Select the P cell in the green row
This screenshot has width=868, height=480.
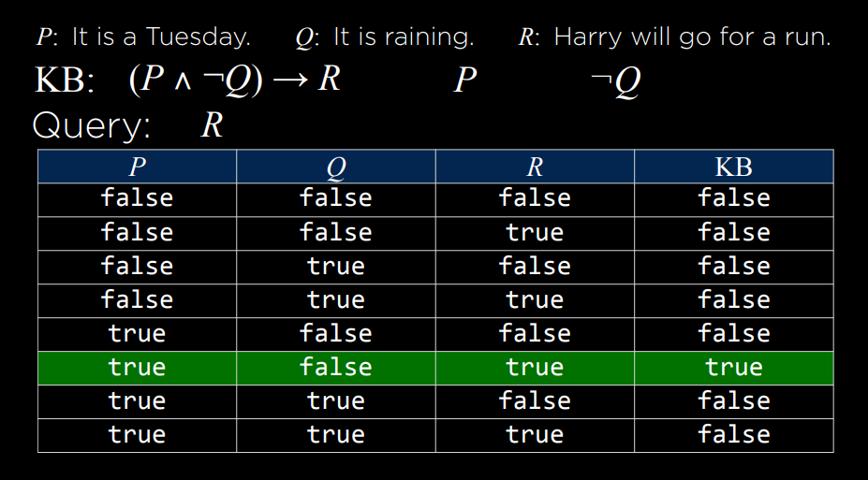pos(137,368)
